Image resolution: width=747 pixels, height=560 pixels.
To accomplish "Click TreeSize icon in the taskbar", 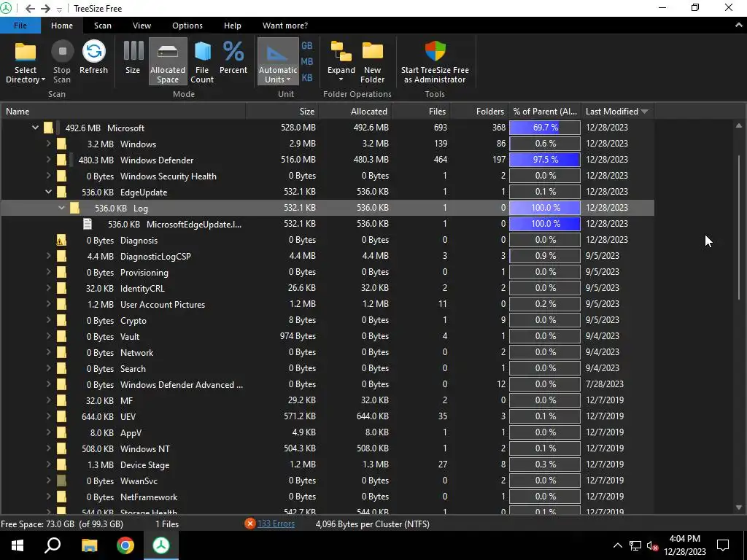I will coord(161,545).
